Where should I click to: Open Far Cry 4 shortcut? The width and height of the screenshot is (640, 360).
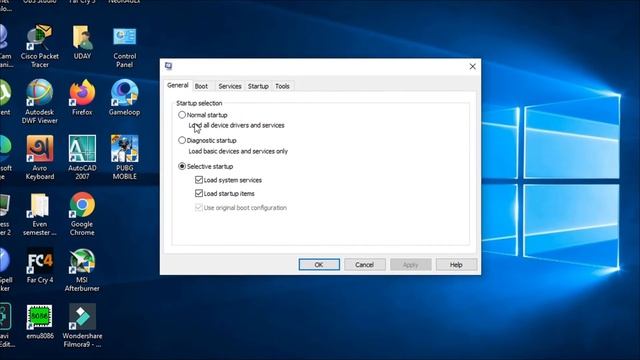tap(40, 266)
